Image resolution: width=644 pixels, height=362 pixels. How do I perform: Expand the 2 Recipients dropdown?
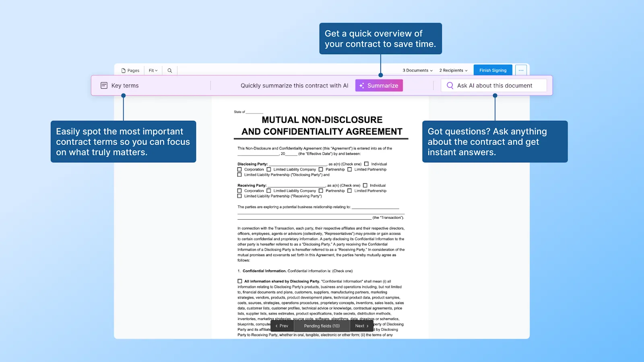click(454, 70)
